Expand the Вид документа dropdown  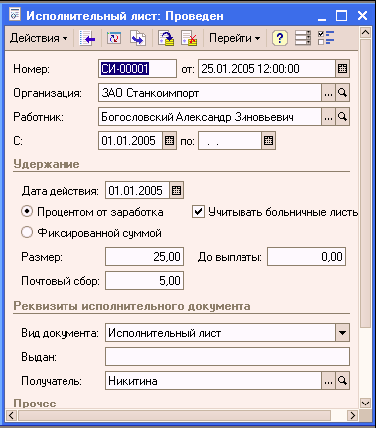tap(342, 333)
